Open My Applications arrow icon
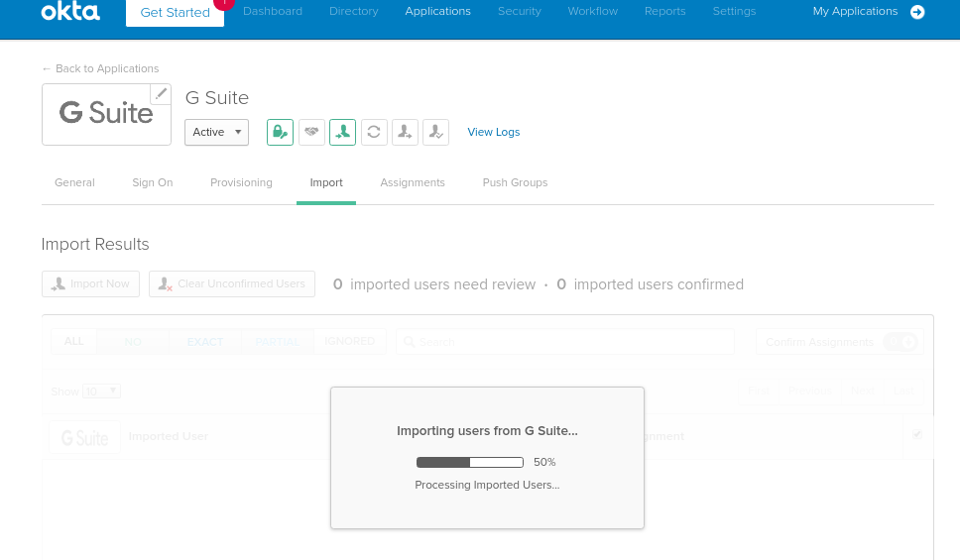The image size is (960, 560). tap(917, 12)
